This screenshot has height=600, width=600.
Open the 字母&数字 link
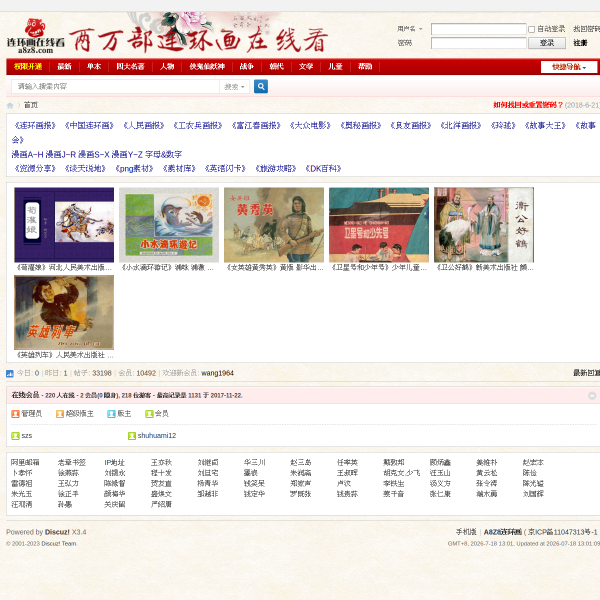pyautogui.click(x=163, y=155)
